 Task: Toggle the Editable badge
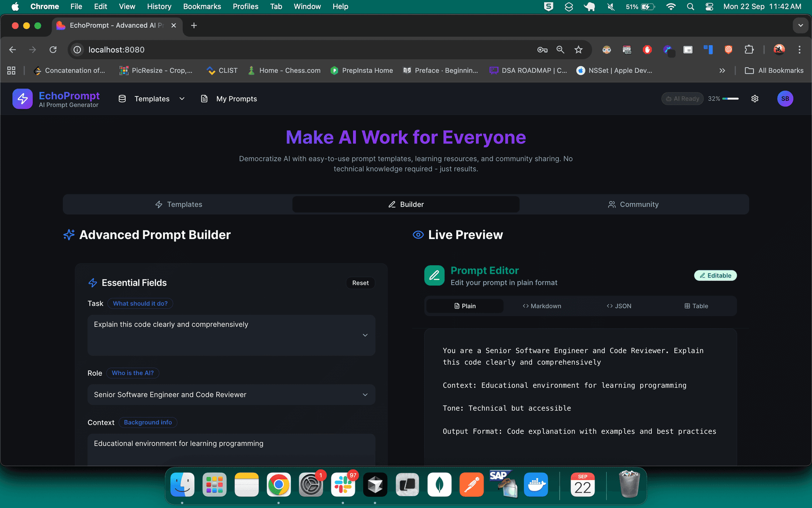(x=715, y=276)
